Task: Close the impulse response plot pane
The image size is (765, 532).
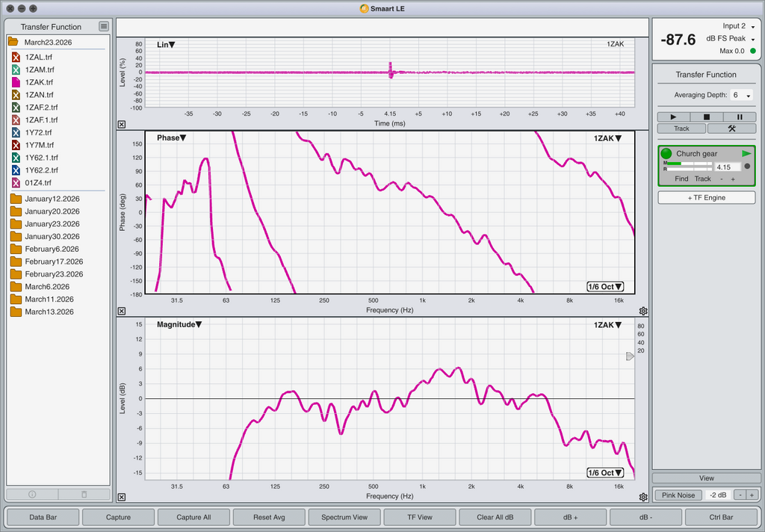Action: (x=122, y=125)
